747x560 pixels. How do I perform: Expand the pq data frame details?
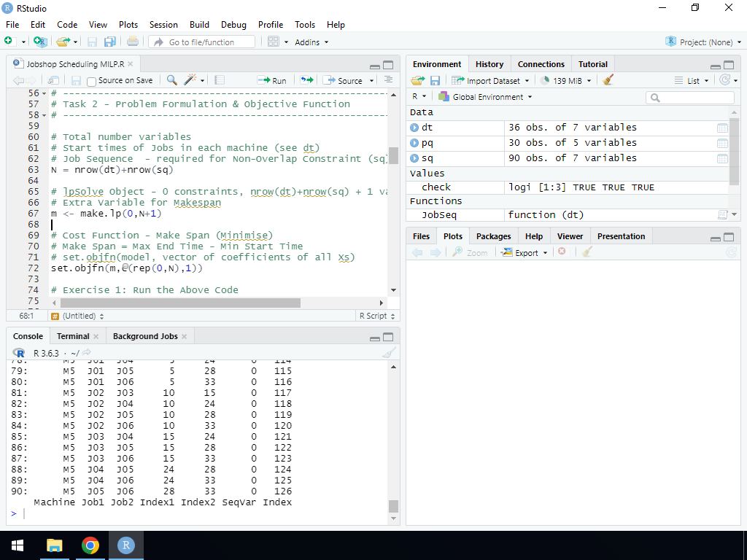tap(414, 143)
